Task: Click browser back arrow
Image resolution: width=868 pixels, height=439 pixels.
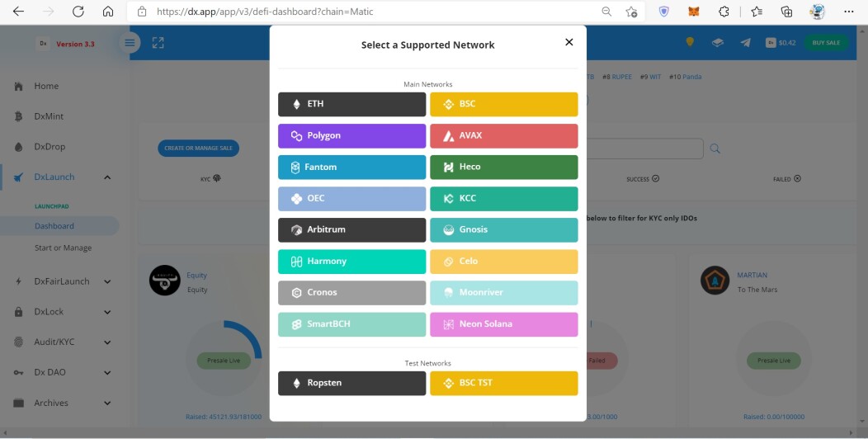Action: point(18,12)
